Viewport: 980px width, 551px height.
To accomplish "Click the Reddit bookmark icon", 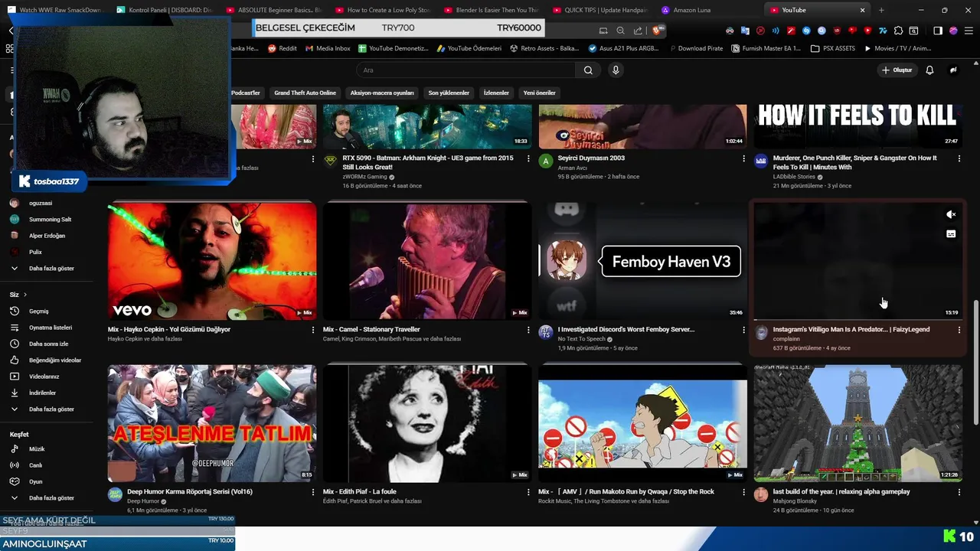I will tap(272, 48).
